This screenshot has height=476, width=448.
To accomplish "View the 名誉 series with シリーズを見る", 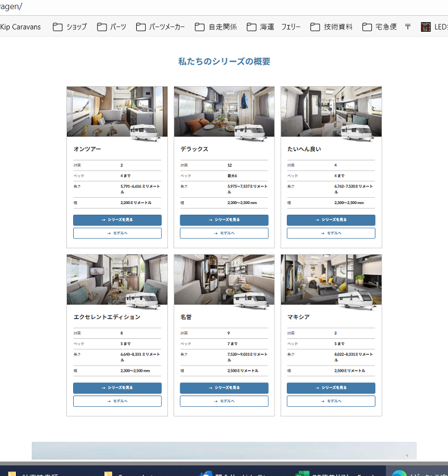I will pyautogui.click(x=224, y=388).
